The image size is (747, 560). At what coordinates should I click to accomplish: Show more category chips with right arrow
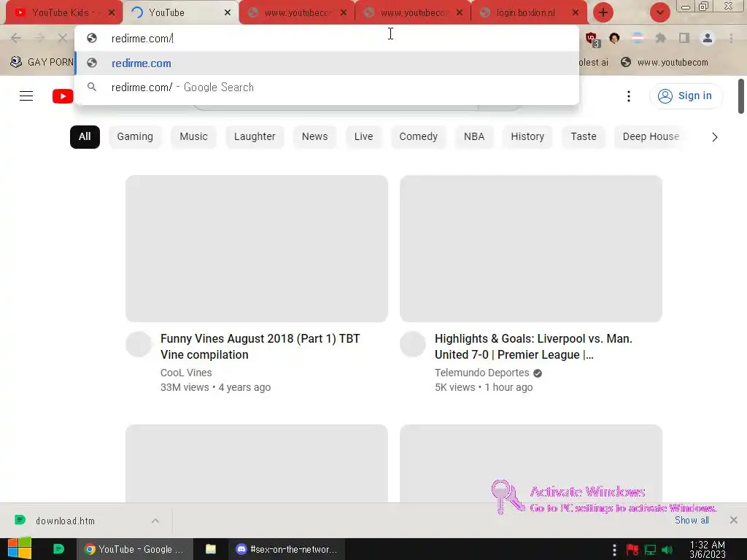click(715, 137)
